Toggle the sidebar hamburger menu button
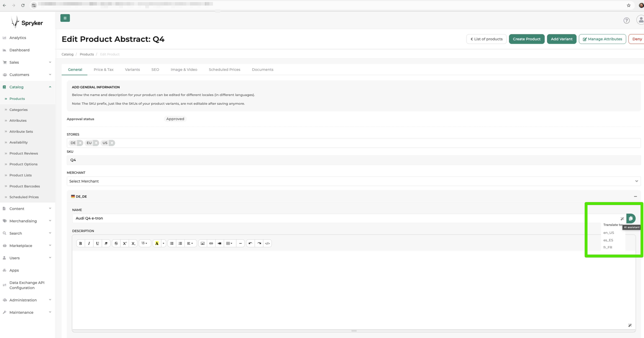 pos(65,18)
